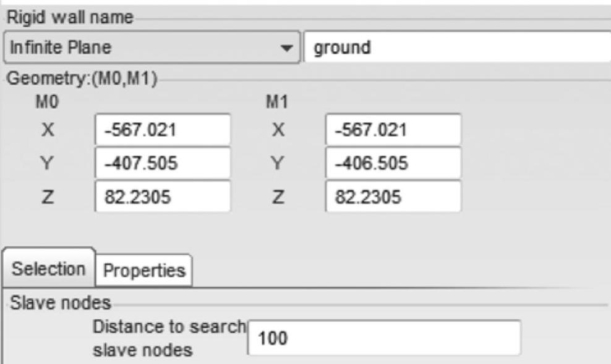Image resolution: width=611 pixels, height=364 pixels.
Task: Focus the M1 X coordinate field
Action: pos(393,130)
